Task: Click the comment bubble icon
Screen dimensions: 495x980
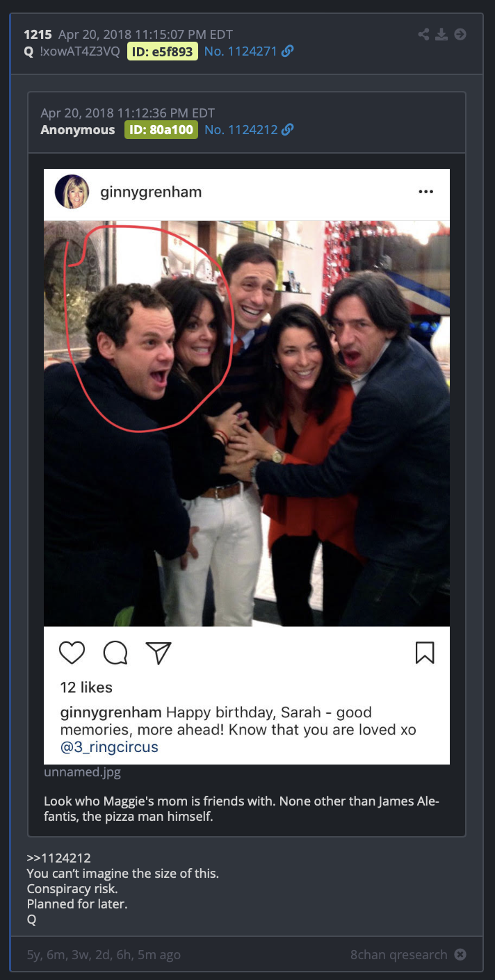Action: tap(115, 652)
